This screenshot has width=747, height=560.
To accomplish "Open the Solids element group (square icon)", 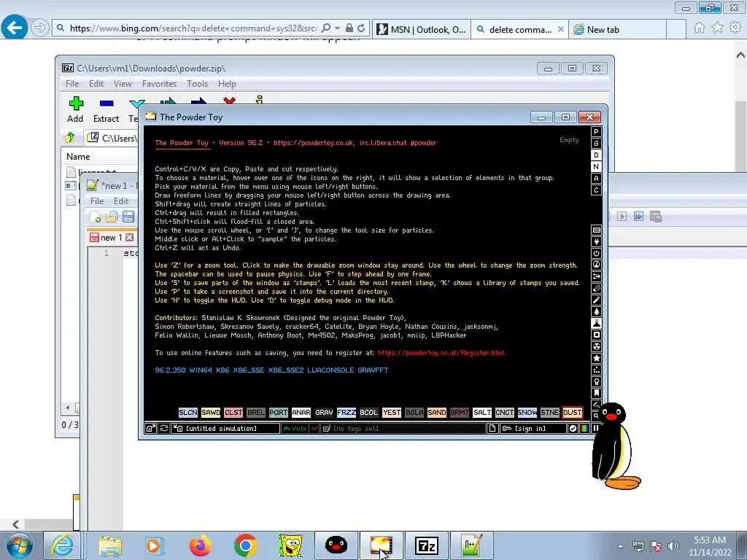I will (596, 335).
